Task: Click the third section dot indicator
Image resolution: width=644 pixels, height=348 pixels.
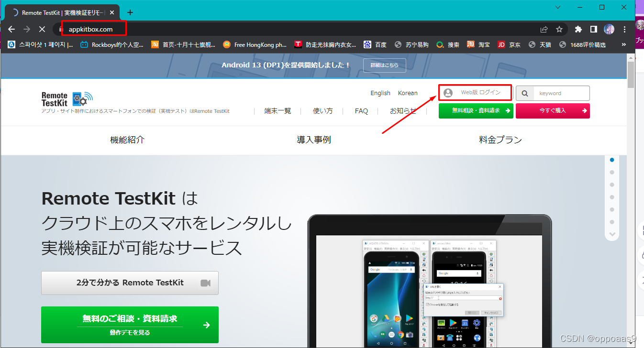Action: [612, 185]
